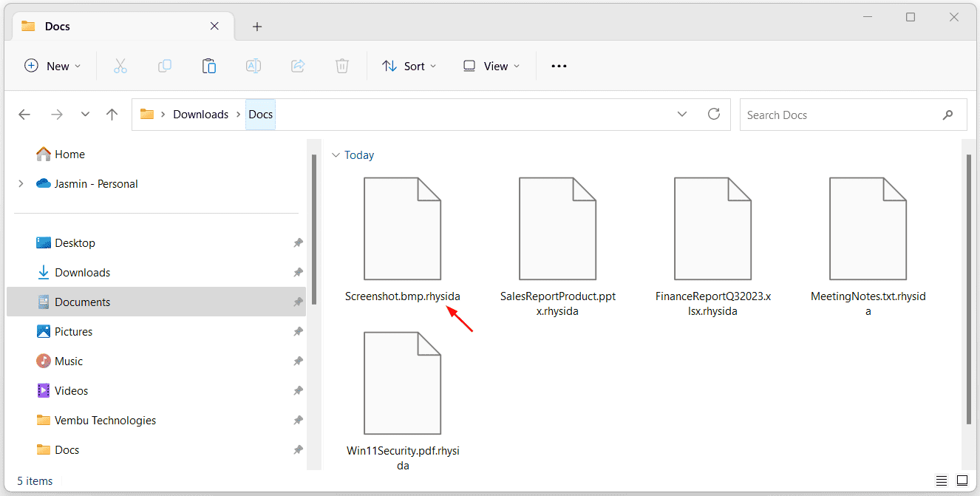
Task: Click pin icon beside sidebar Docs
Action: (298, 450)
